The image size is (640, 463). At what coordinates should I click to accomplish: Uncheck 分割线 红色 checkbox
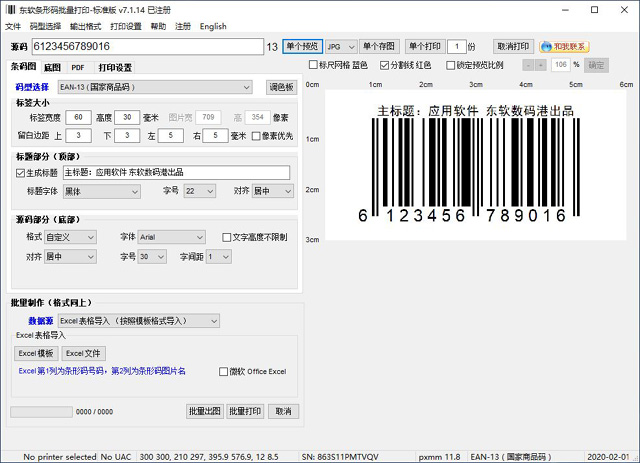click(384, 65)
